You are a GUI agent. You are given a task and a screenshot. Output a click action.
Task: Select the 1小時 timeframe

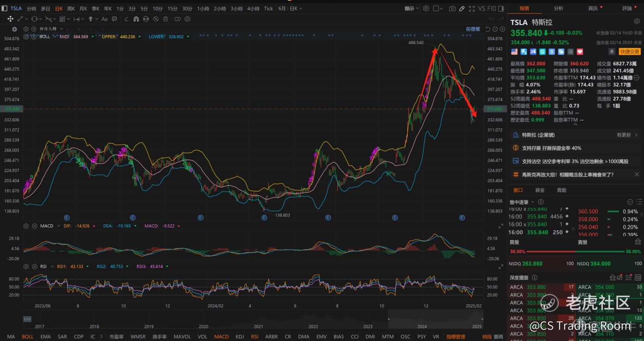pyautogui.click(x=203, y=8)
